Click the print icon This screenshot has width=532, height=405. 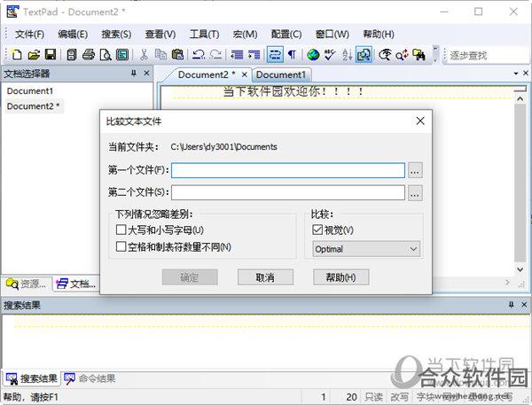coord(89,55)
